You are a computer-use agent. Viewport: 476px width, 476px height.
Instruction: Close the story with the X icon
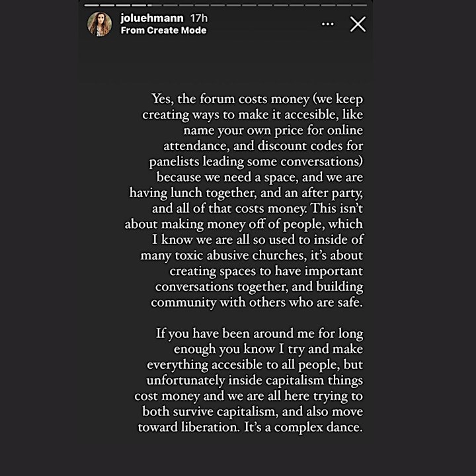358,24
